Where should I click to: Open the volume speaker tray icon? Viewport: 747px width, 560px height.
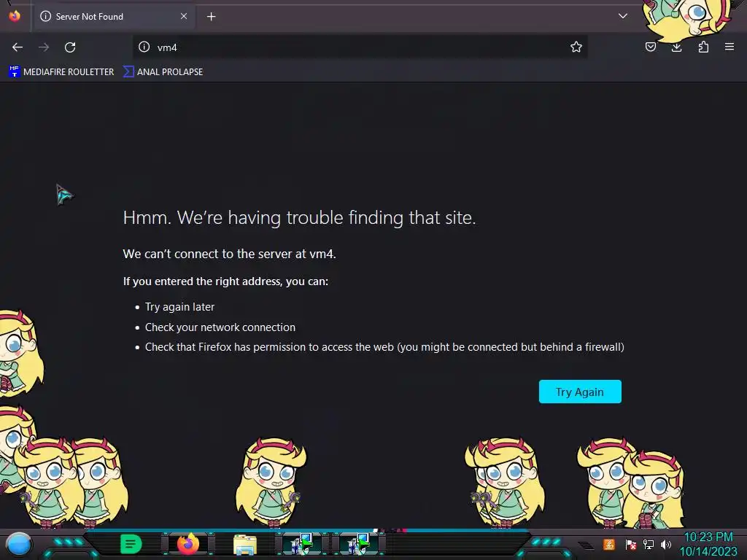point(665,544)
